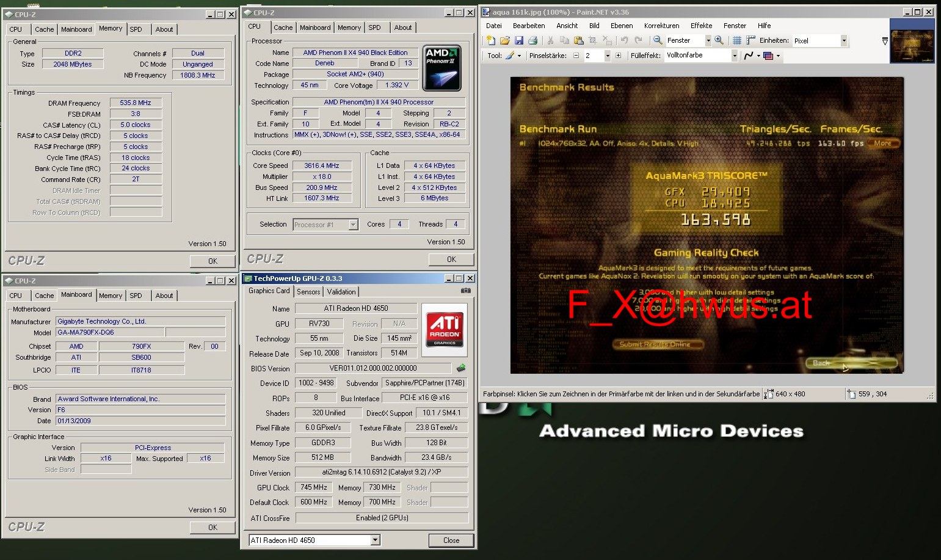Viewport: 941px width, 560px height.
Task: Switch to Validation tab in GPU-Z
Action: (341, 292)
